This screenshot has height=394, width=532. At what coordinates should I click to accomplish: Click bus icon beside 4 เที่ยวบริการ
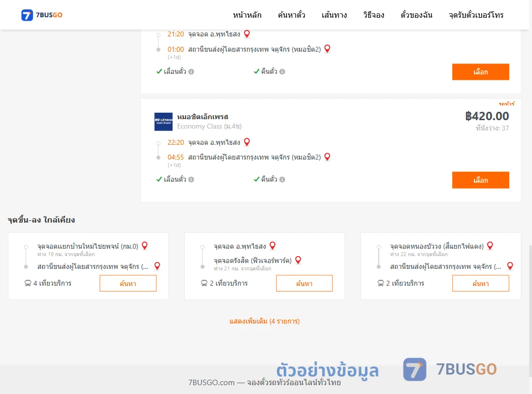[x=28, y=283]
